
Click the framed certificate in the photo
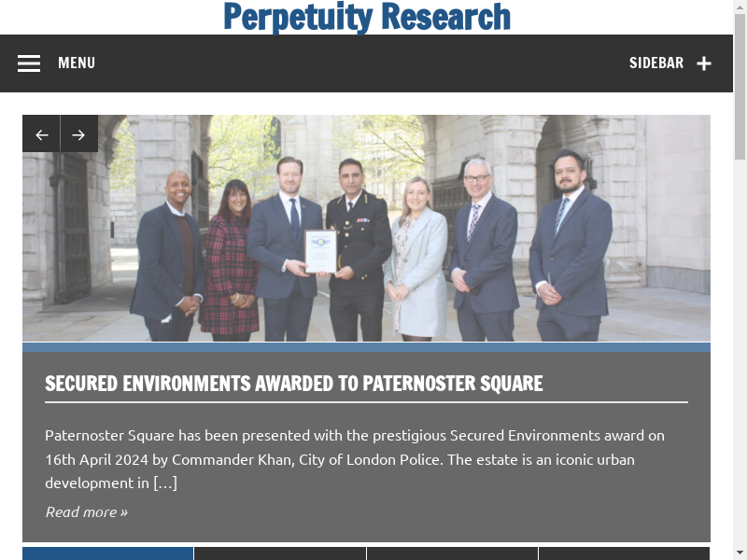320,250
